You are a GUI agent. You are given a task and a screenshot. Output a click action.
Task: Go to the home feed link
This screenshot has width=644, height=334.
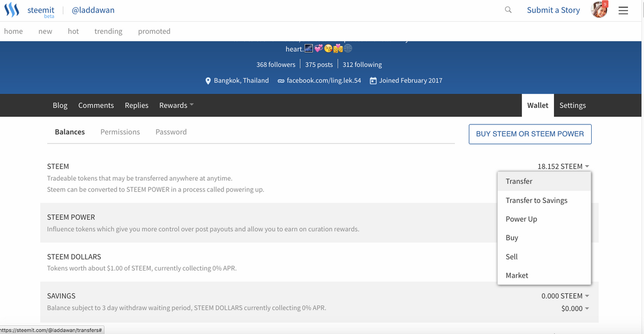[14, 31]
